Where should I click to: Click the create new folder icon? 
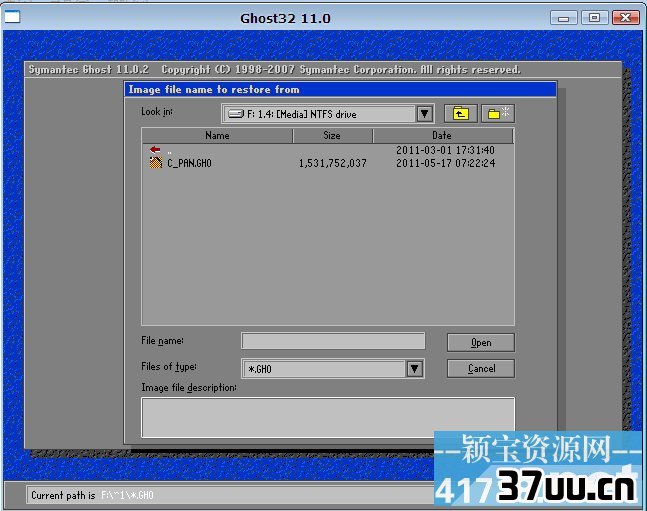pos(498,114)
